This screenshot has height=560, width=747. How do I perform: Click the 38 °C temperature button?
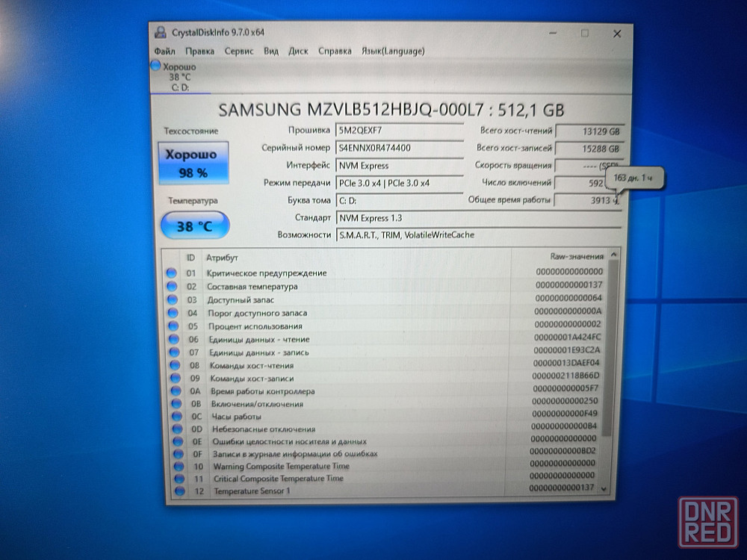[x=194, y=225]
